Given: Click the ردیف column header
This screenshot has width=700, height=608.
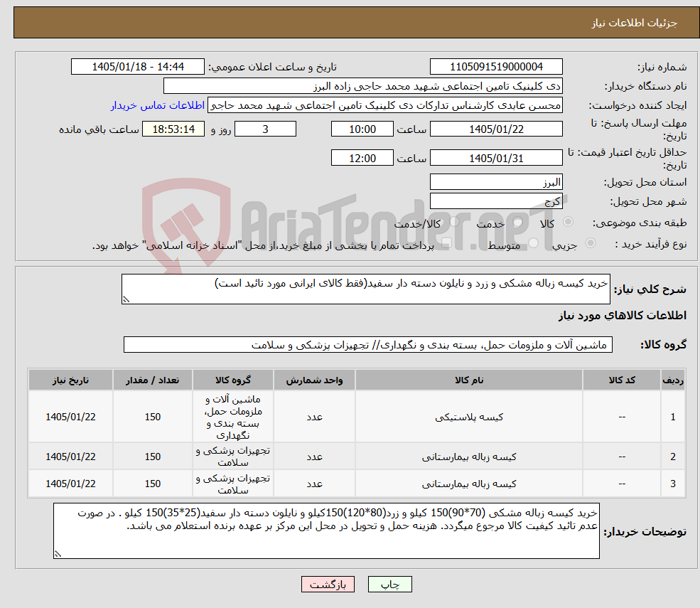Looking at the screenshot, I should pos(673,380).
